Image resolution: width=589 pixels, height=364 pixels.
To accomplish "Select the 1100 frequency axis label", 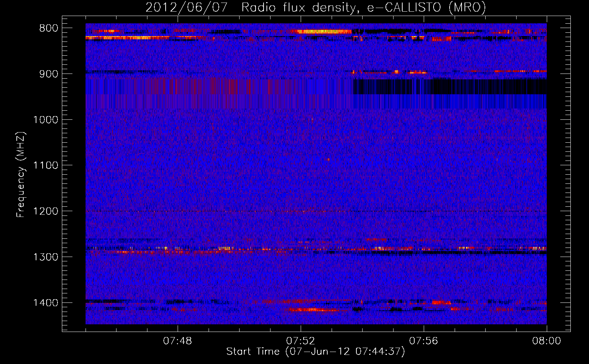I will coord(46,166).
